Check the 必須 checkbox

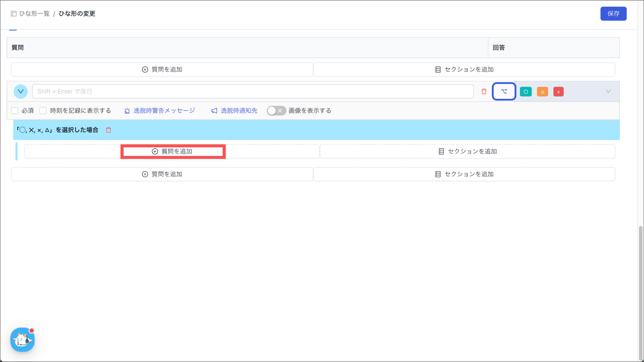(14, 111)
